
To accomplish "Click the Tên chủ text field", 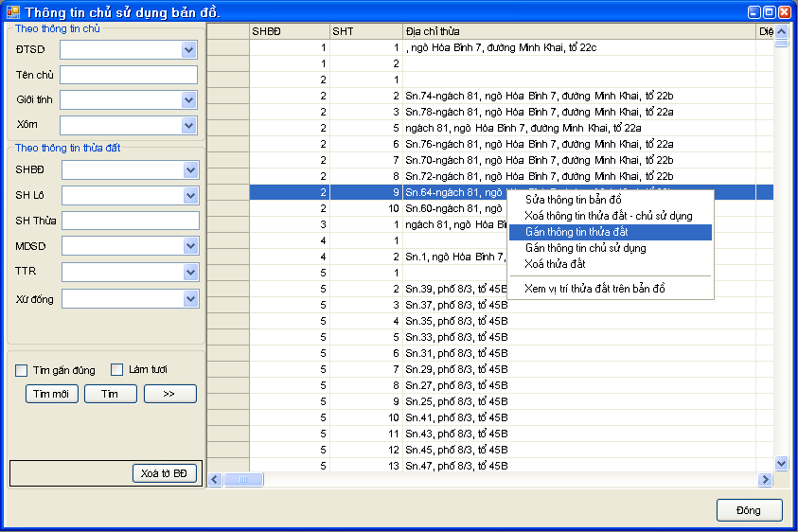I will (129, 75).
